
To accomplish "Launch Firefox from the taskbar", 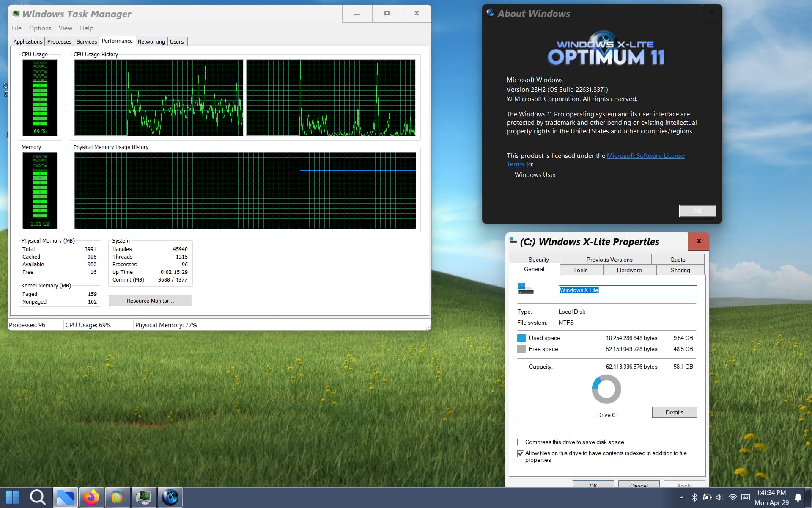I will click(x=91, y=497).
